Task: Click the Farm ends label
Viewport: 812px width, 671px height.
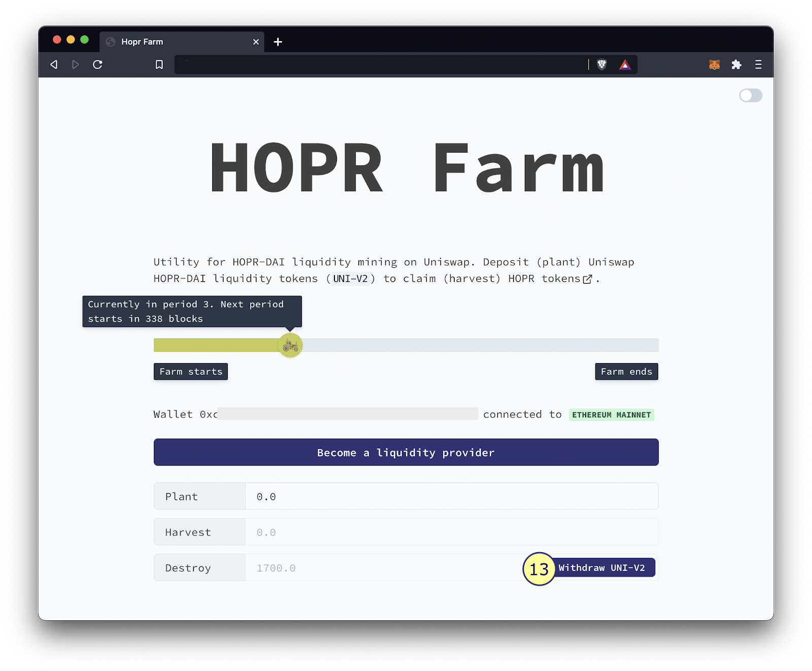Action: pos(626,371)
